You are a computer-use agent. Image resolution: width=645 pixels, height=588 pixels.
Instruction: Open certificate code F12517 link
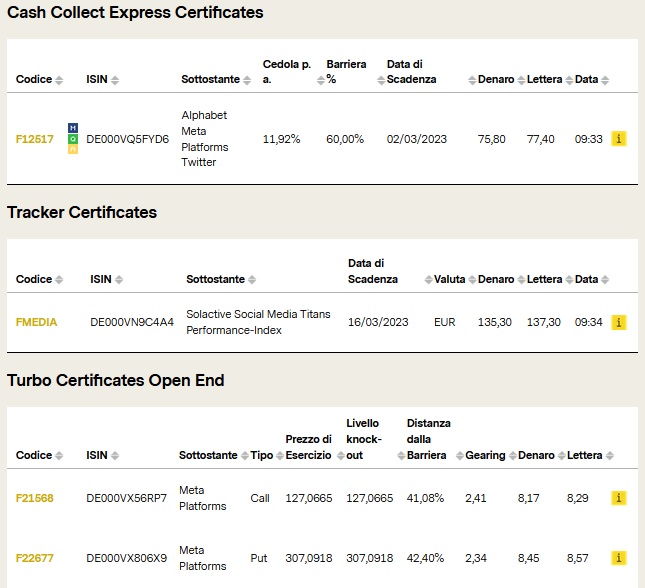[x=35, y=139]
